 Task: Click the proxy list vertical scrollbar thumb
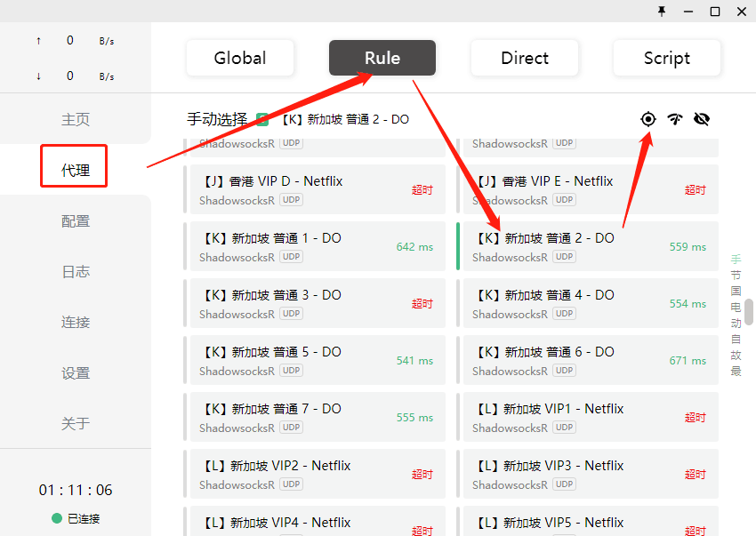[x=749, y=311]
